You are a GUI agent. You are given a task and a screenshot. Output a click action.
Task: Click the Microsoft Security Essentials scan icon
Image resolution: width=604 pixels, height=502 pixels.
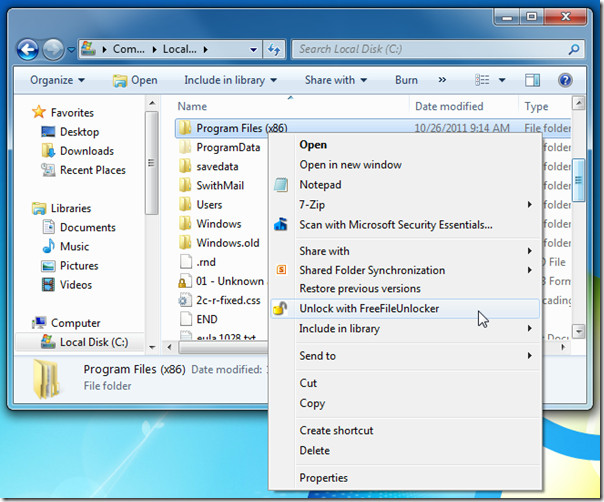281,225
